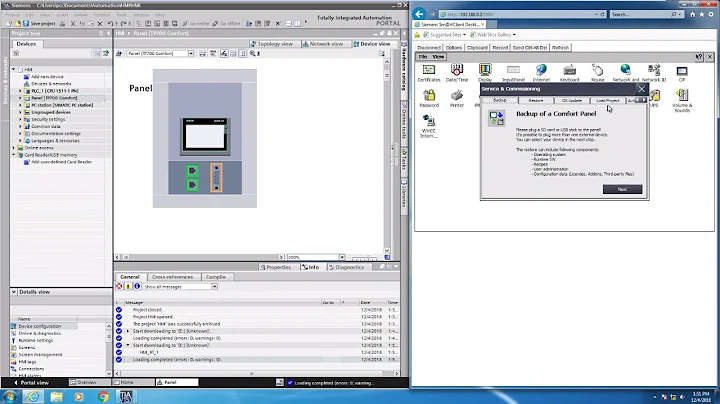This screenshot has height=404, width=720.
Task: Select the Restore tab in Service & Commissioning
Action: click(535, 100)
